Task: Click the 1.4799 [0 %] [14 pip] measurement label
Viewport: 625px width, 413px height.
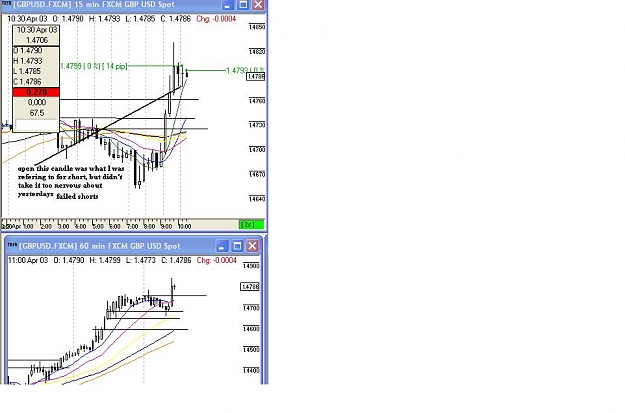Action: 94,66
